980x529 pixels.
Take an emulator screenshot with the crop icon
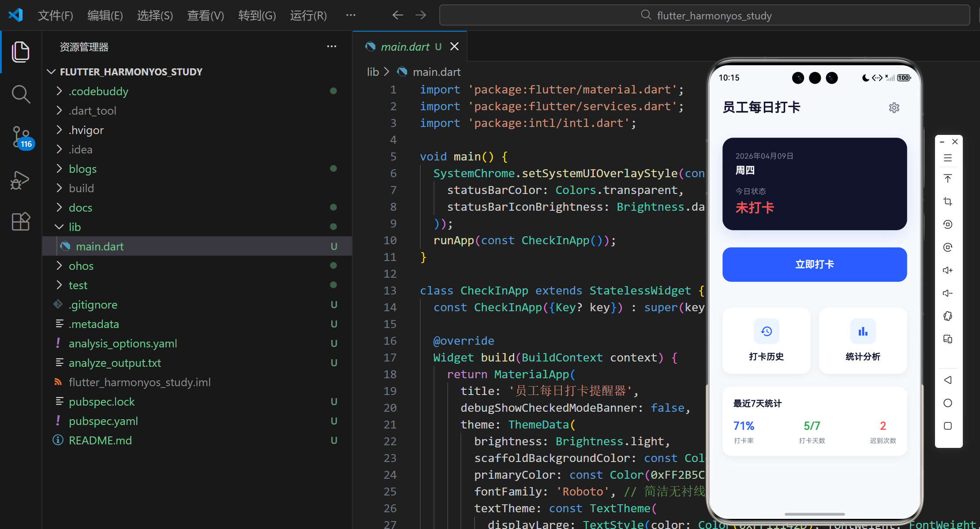click(948, 201)
